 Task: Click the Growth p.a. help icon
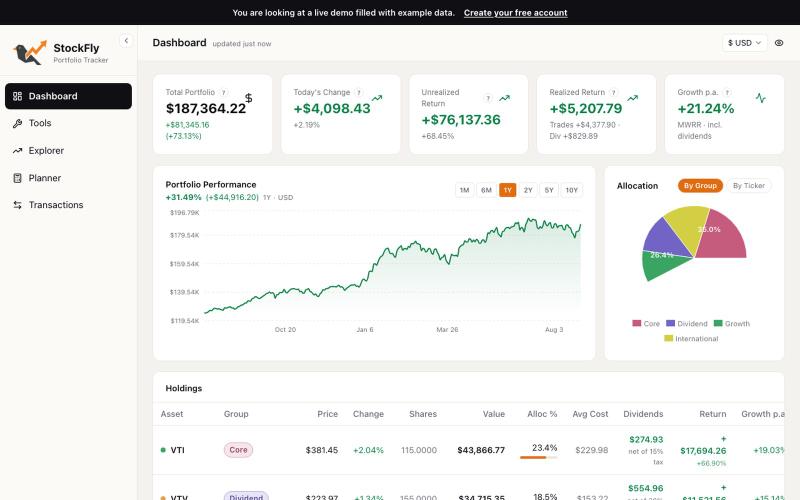727,92
